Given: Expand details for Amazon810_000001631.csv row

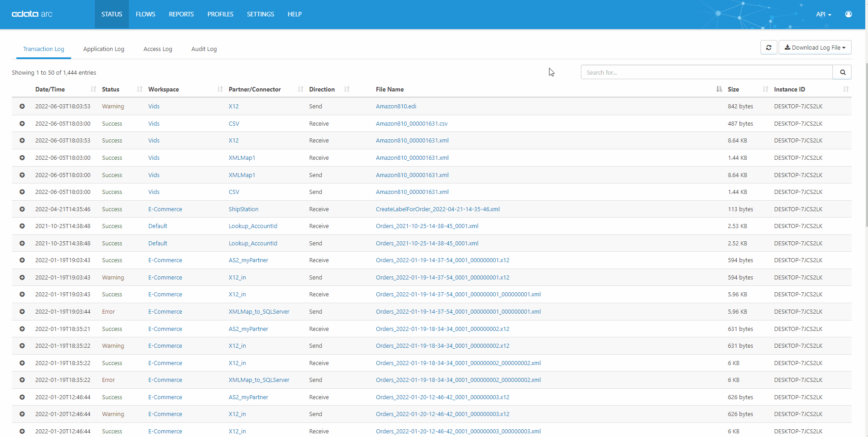Looking at the screenshot, I should click(x=22, y=123).
